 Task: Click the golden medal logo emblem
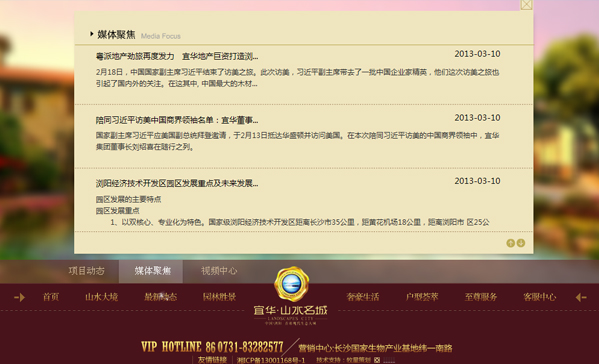[291, 284]
